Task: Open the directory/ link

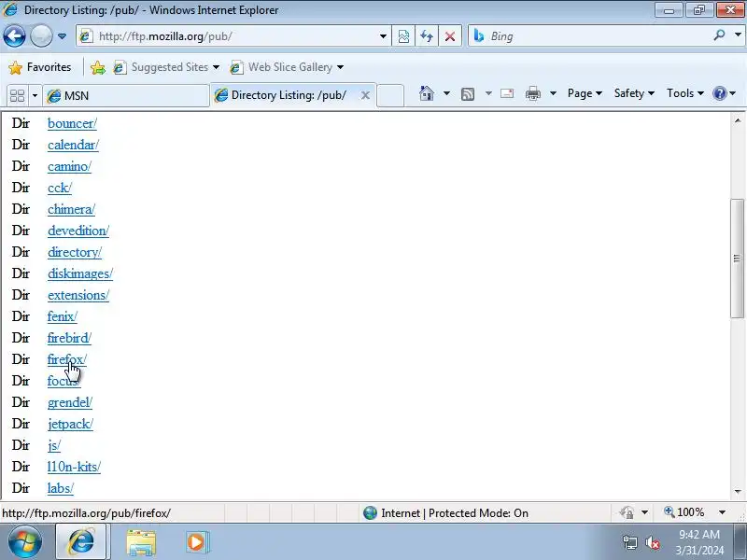Action: (x=75, y=252)
